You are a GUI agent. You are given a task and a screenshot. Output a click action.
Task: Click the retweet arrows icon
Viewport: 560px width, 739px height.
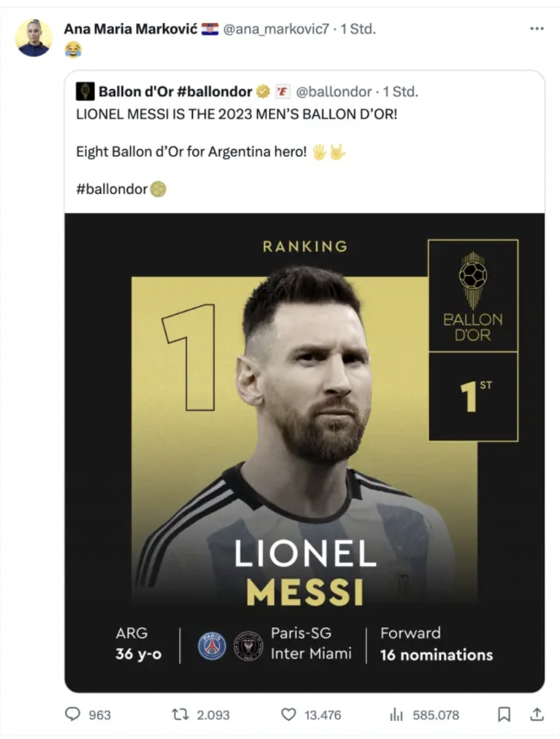[180, 715]
